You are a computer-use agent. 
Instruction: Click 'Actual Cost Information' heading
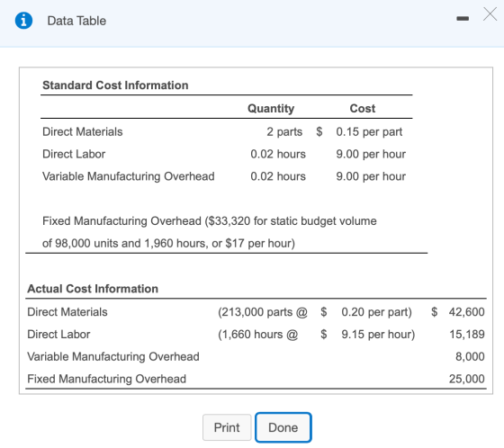click(x=93, y=289)
